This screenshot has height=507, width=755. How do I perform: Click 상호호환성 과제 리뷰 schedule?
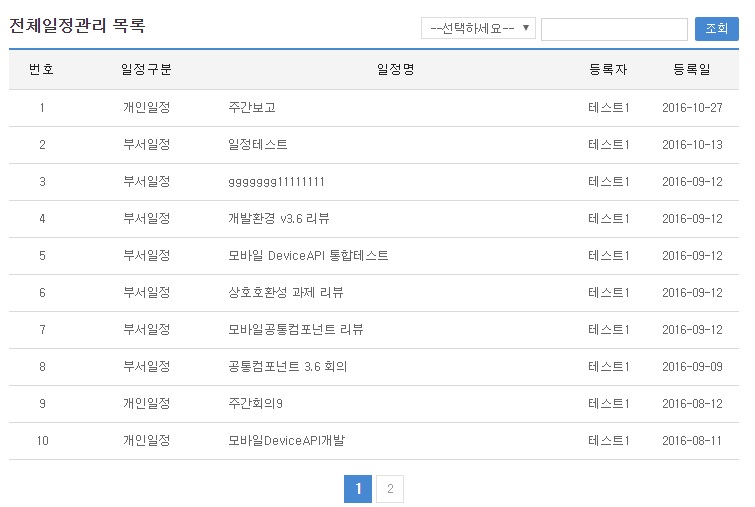point(286,292)
